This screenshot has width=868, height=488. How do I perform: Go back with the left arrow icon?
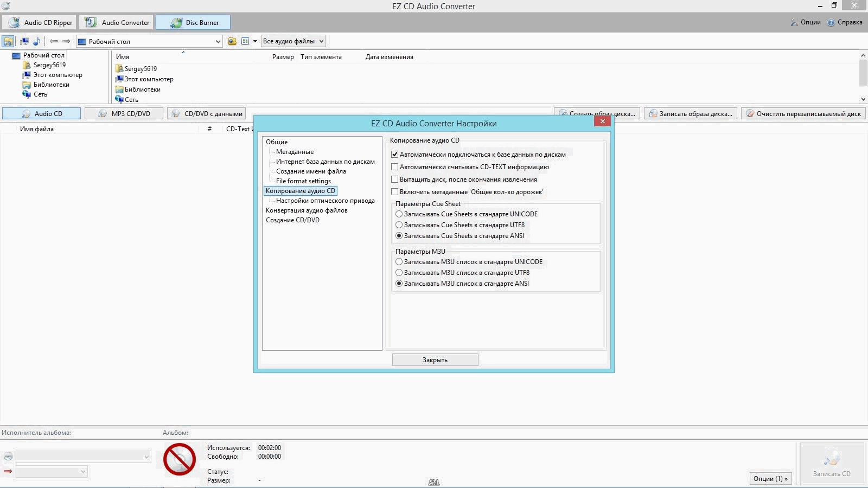54,41
